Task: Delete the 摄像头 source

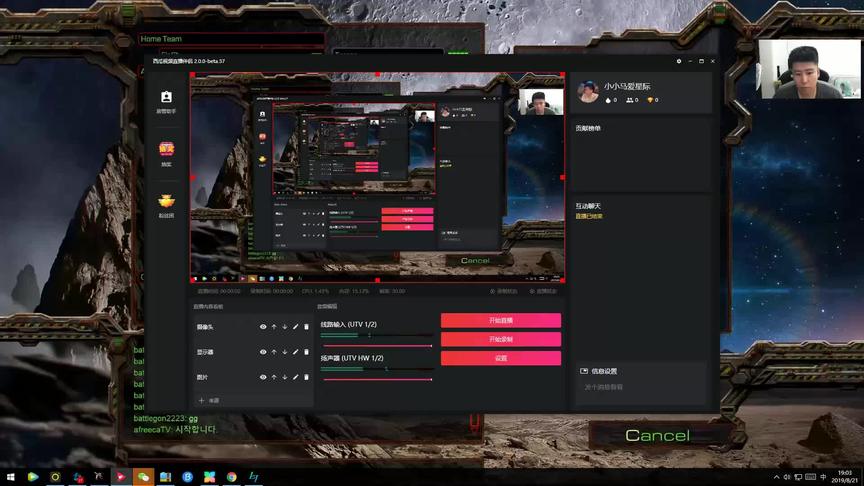Action: click(x=306, y=327)
